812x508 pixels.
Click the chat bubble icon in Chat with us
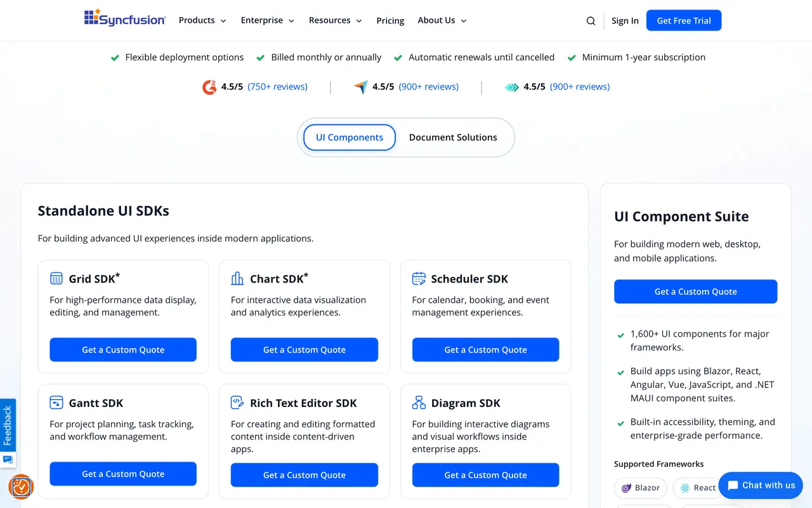733,485
